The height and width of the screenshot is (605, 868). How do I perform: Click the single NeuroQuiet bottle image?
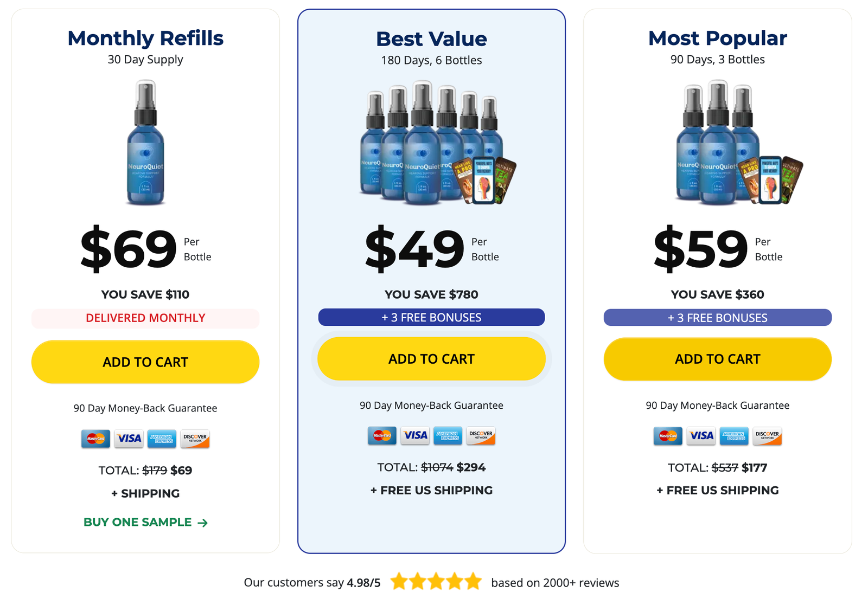click(x=145, y=143)
